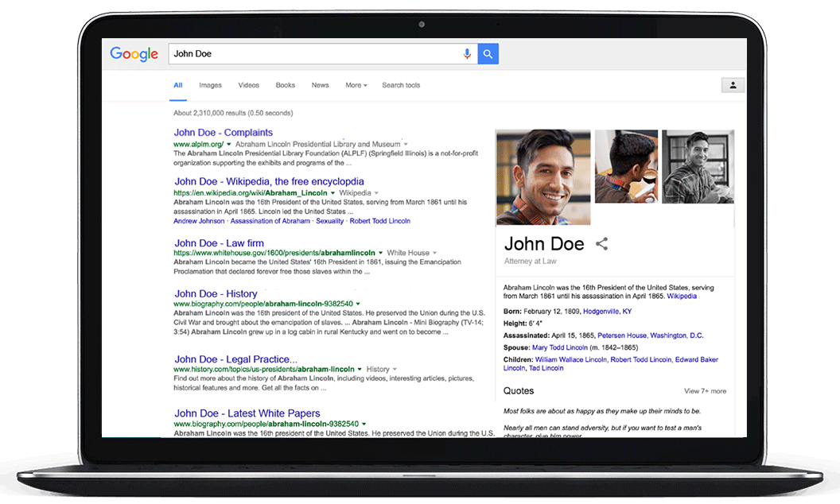Follow the Andrew Johnson sitelink
The image size is (840, 504).
click(x=199, y=221)
